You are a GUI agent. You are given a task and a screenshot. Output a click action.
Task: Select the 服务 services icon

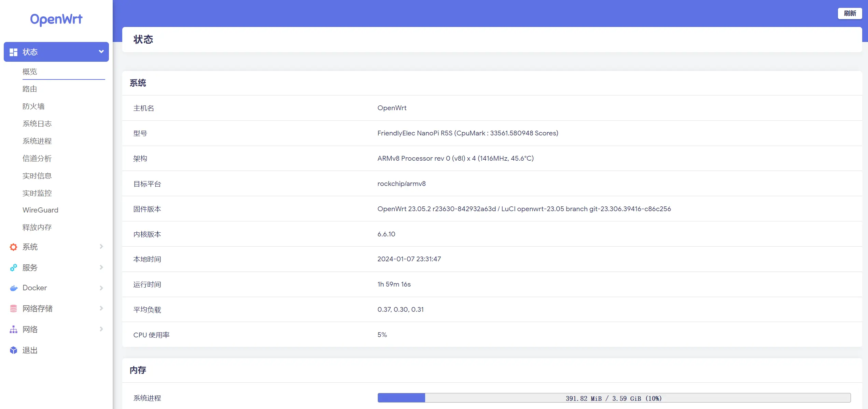point(13,267)
